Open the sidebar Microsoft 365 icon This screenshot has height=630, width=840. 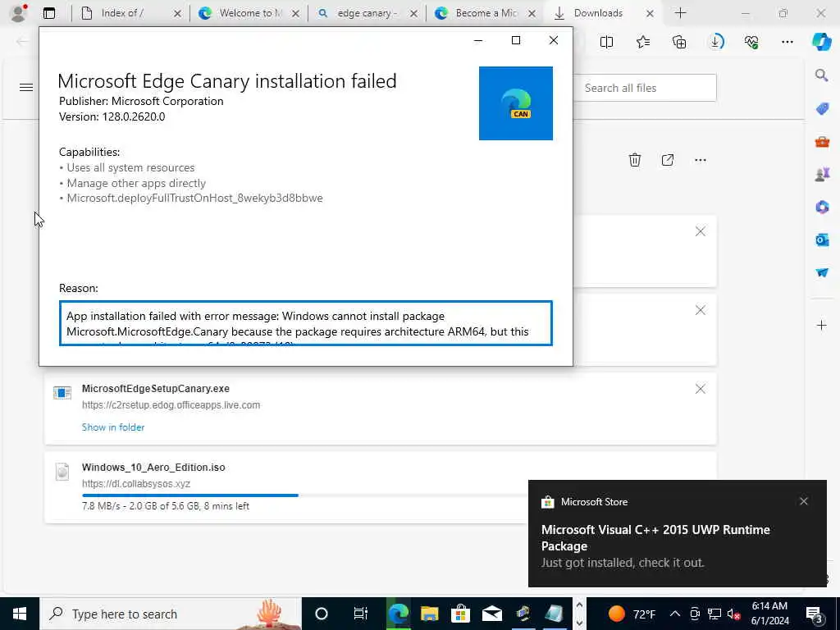(x=822, y=208)
